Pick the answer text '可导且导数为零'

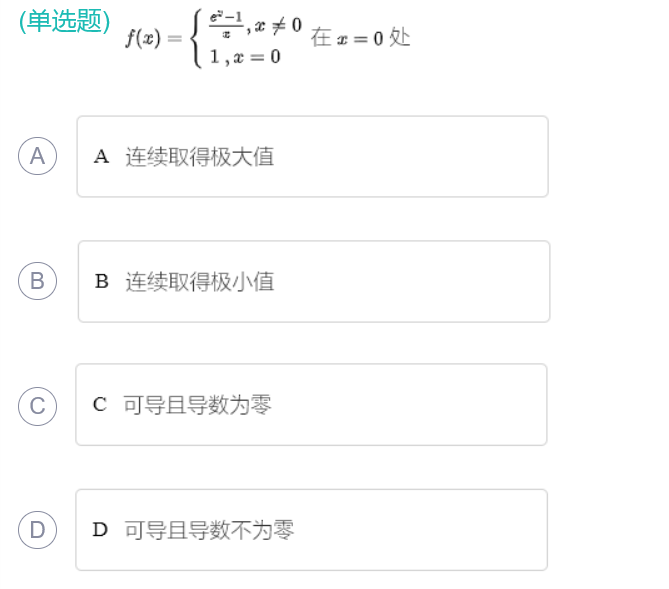coord(197,405)
